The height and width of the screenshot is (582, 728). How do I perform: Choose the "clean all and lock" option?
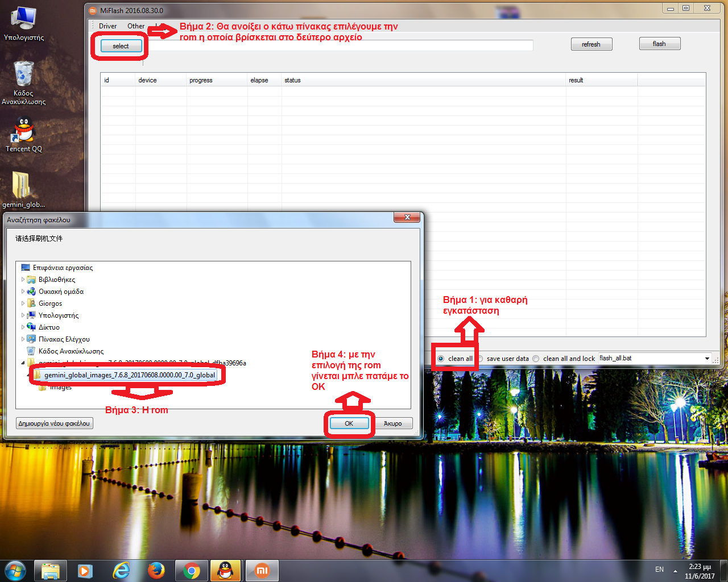coord(536,359)
